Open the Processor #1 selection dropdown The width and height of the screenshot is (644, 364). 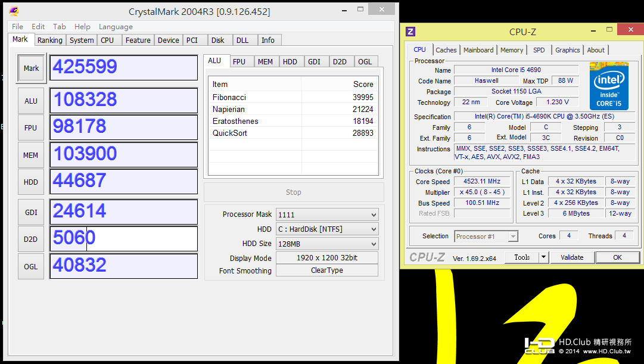(x=486, y=237)
